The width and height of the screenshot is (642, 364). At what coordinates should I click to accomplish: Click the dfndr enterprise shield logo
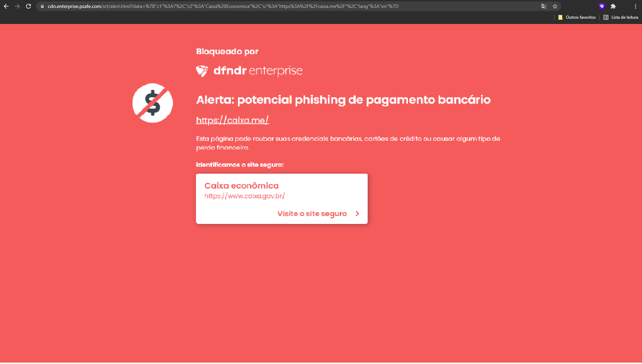click(202, 71)
